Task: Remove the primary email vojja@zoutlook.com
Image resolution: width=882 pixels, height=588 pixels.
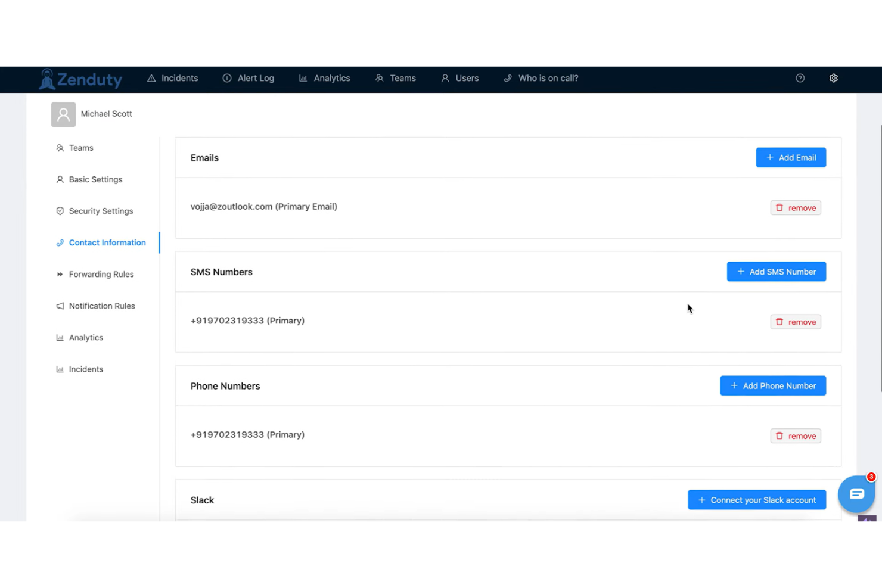Action: (x=796, y=207)
